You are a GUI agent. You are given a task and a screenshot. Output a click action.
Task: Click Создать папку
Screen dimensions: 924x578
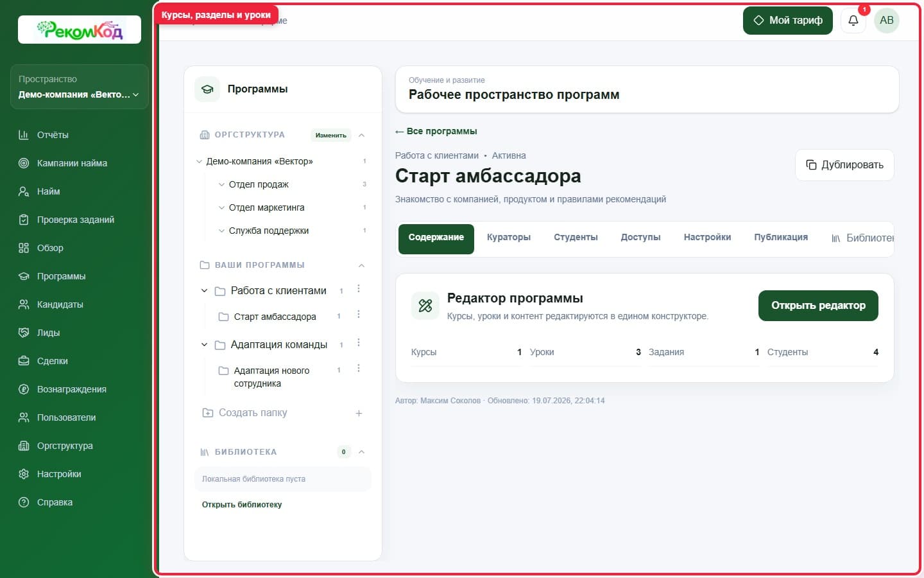tap(253, 413)
